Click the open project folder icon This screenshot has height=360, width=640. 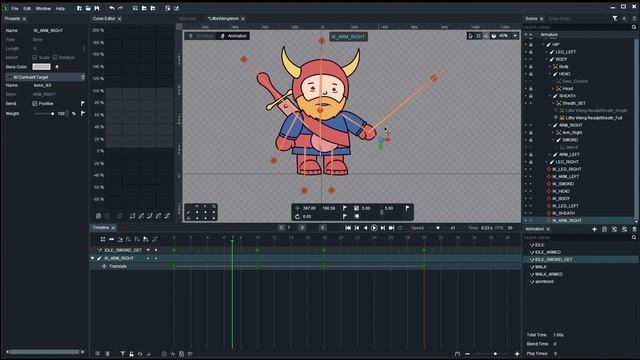(x=88, y=8)
